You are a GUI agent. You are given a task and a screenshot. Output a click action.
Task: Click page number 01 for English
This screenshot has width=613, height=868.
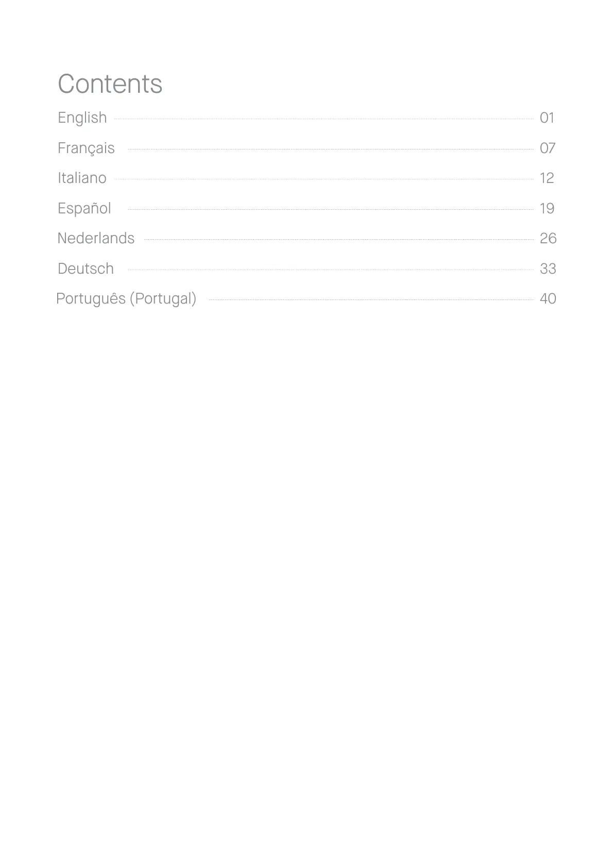547,118
